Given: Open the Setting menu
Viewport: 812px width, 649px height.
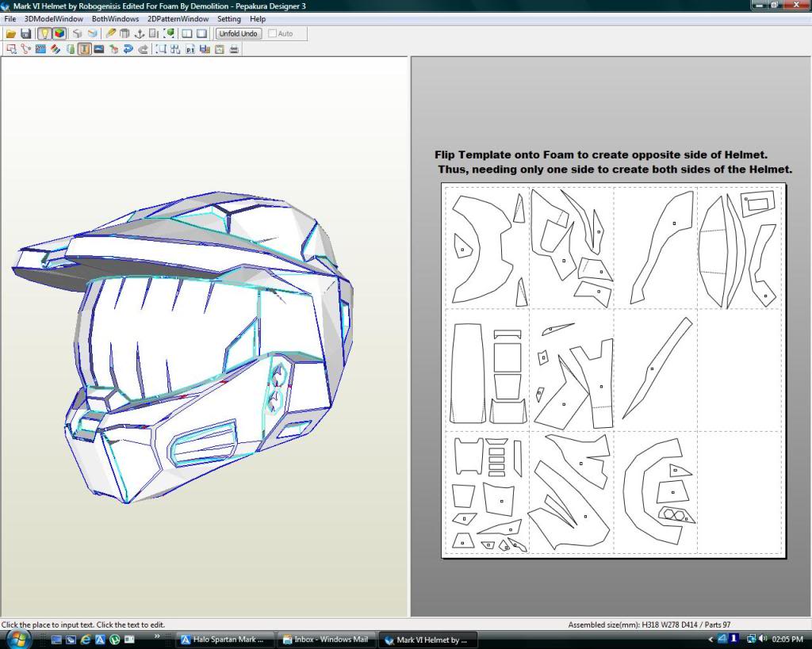Looking at the screenshot, I should (229, 19).
